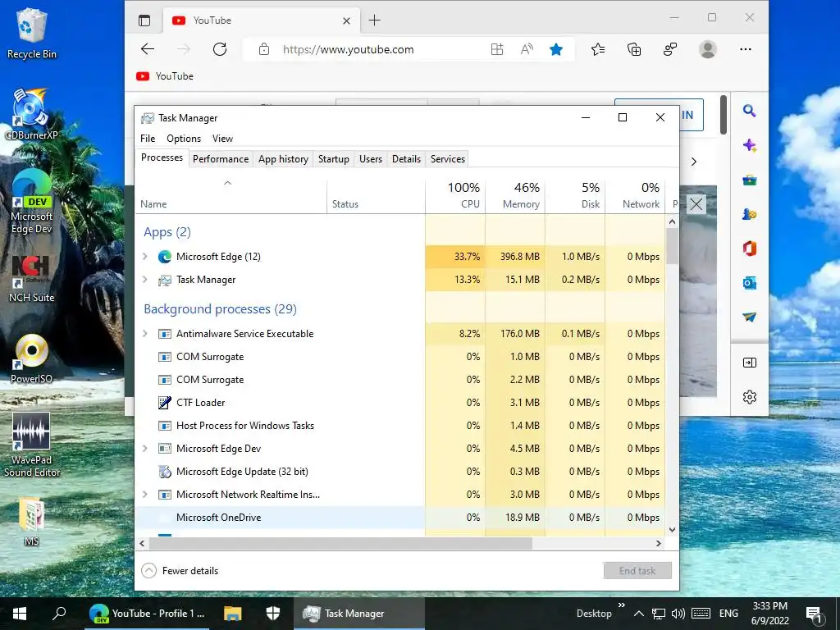This screenshot has width=840, height=630.
Task: Open Edge Settings and more ellipsis menu
Action: 745,49
